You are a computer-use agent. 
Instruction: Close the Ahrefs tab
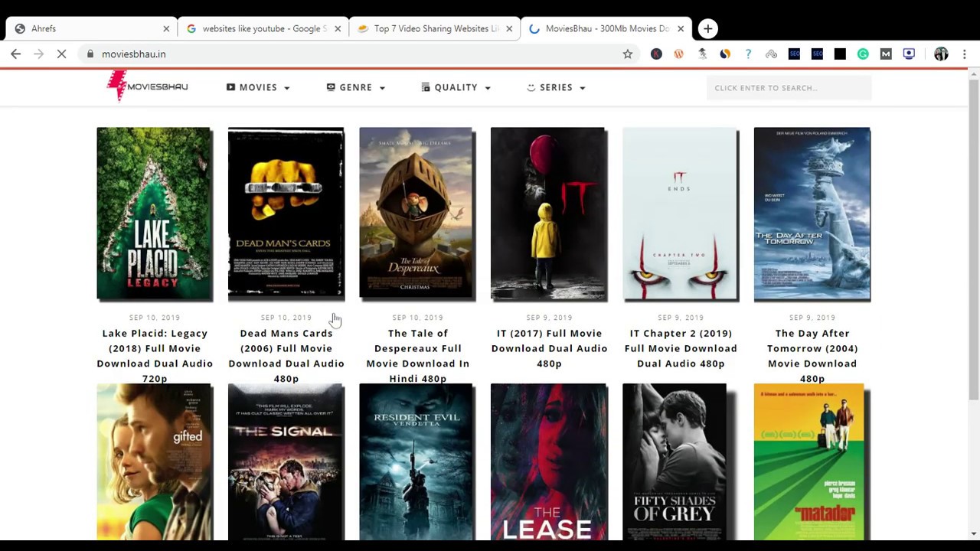(166, 28)
